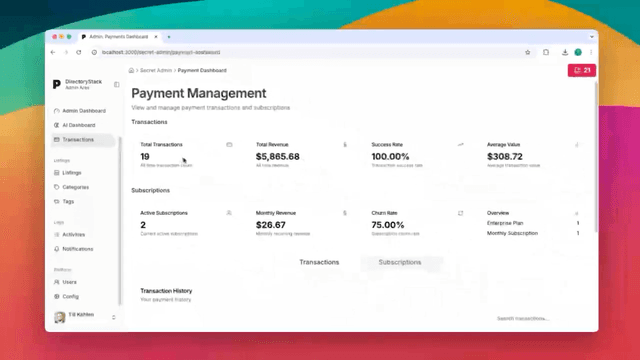Click the 100.00% success rate value
This screenshot has width=640, height=360.
[390, 156]
